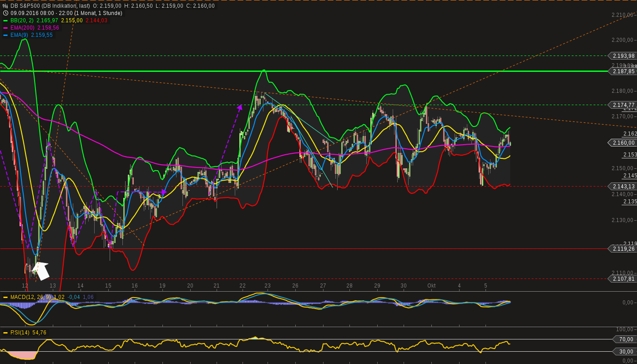Viewport: 637px width, 364px height.
Task: Click the MACD zero-line label 0,00
Action: 628,303
